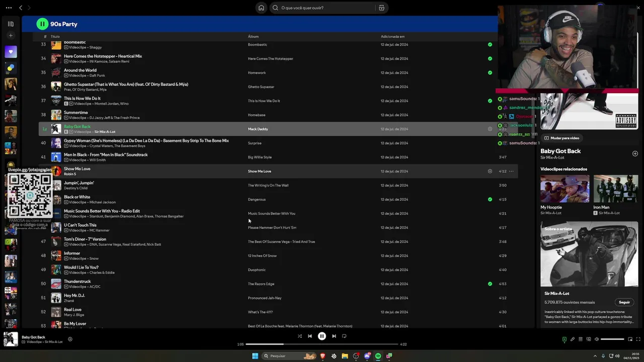Toggle saved checkmark for Black or White
644x362 pixels.
point(490,199)
